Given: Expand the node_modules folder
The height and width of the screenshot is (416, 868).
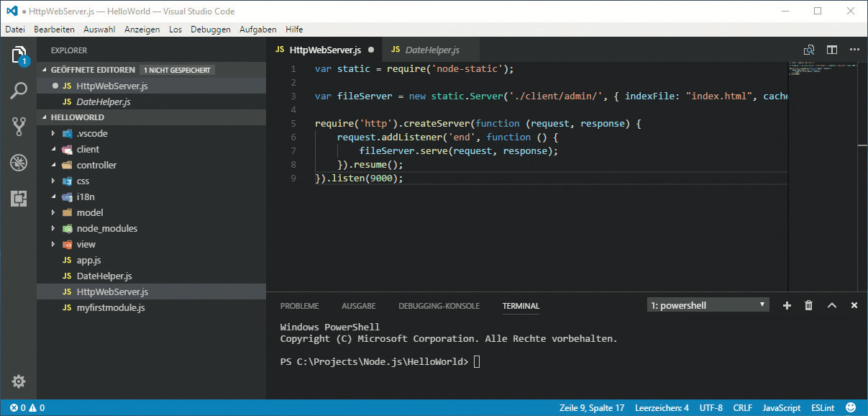Looking at the screenshot, I should (x=106, y=228).
